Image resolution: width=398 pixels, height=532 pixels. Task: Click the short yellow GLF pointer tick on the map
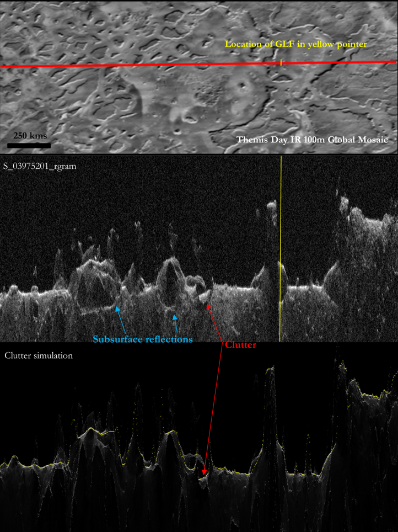281,62
